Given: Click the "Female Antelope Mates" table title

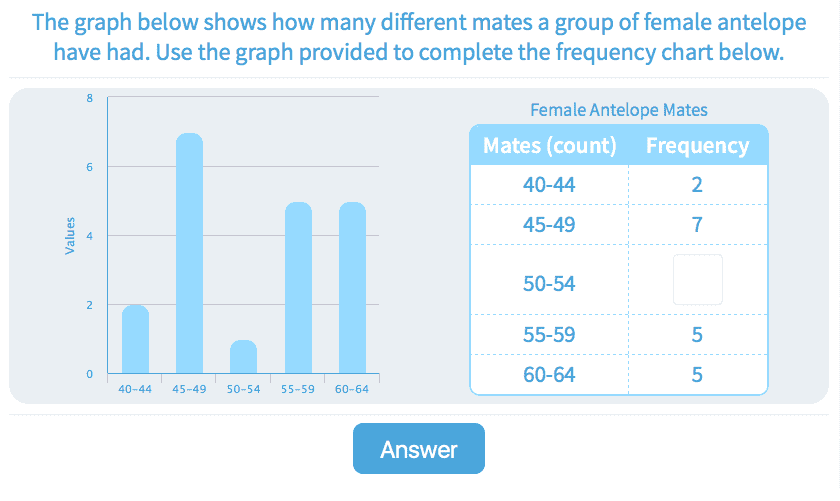Looking at the screenshot, I should coord(618,110).
